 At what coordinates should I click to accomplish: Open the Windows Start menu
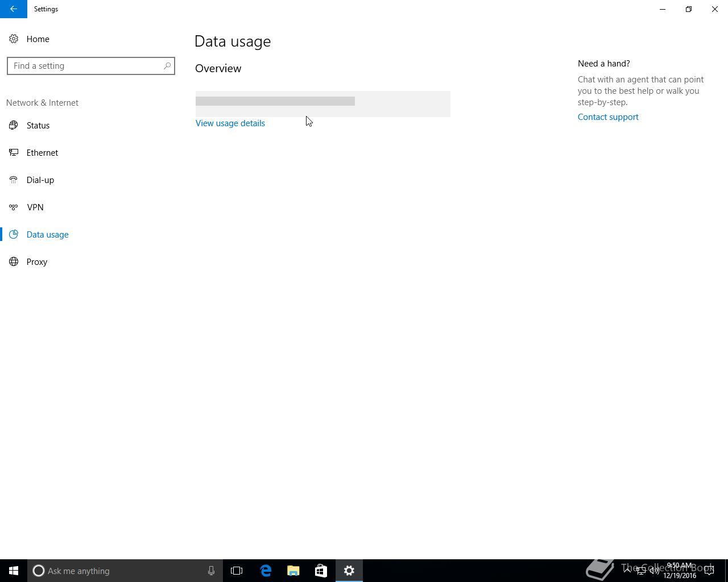click(14, 571)
